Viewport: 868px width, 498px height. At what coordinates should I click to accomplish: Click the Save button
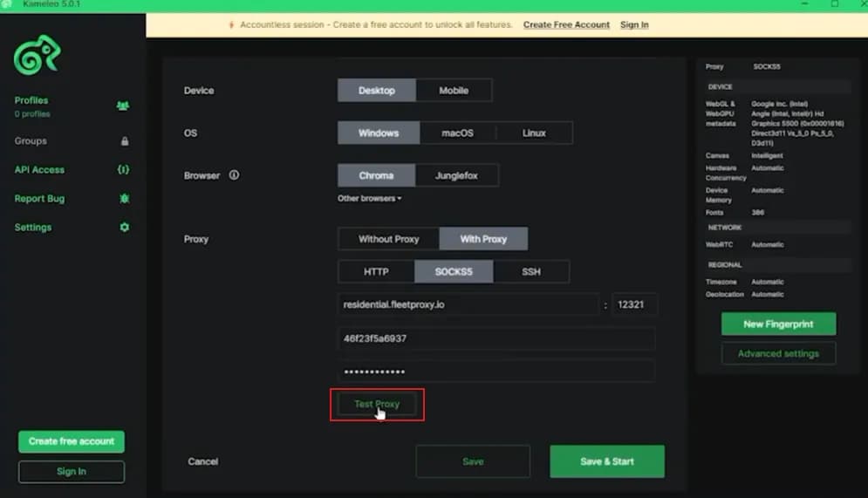coord(473,461)
